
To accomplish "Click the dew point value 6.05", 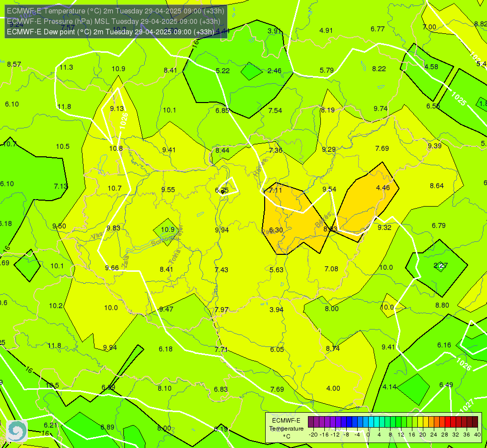I will click(x=277, y=349).
